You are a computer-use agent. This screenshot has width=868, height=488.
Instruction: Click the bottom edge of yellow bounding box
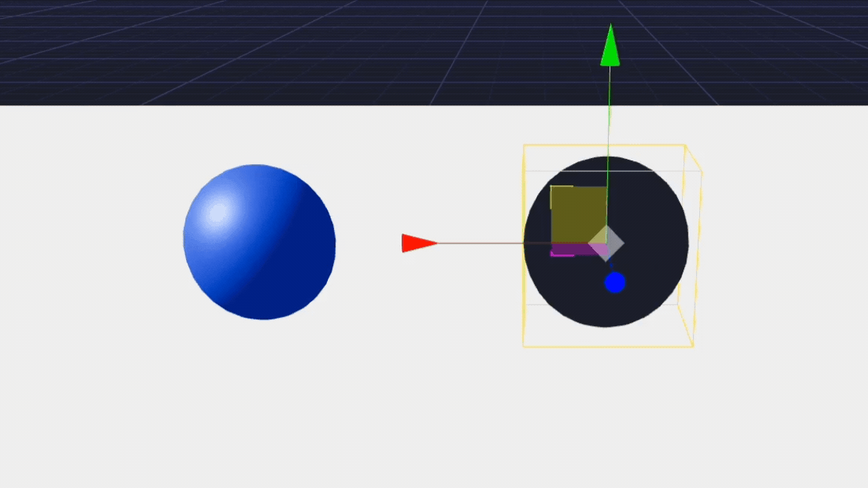click(607, 346)
